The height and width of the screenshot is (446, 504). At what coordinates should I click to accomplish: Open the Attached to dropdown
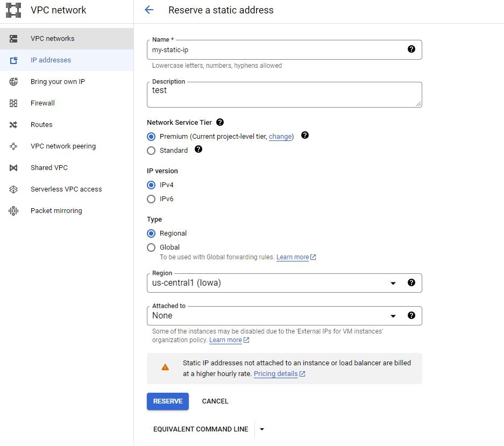point(393,315)
